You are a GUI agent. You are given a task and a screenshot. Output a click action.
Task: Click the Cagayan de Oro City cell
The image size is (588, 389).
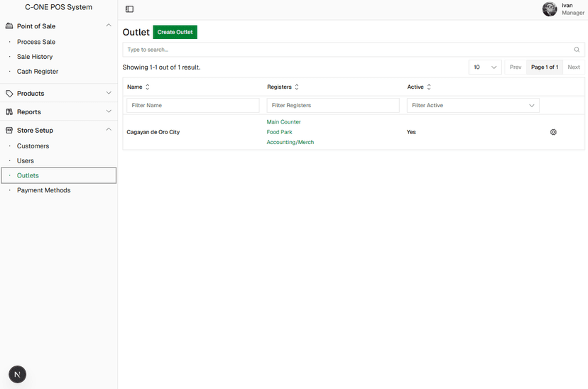coord(153,132)
